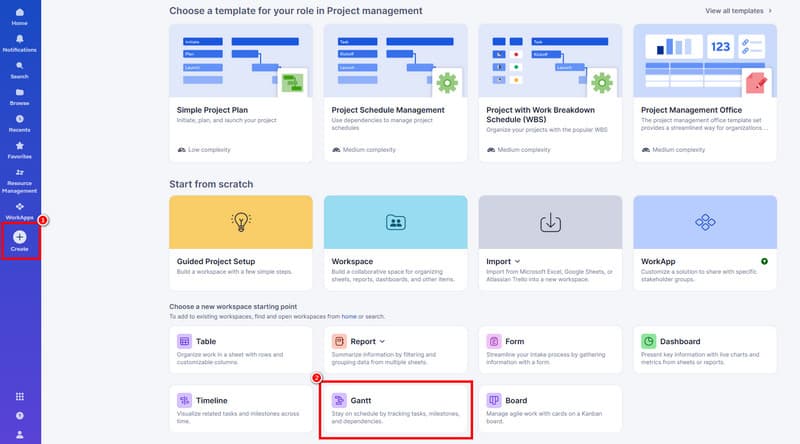Screen dimensions: 800x444
Task: Click the Guided Project Setup lightbulb
Action: point(241,221)
